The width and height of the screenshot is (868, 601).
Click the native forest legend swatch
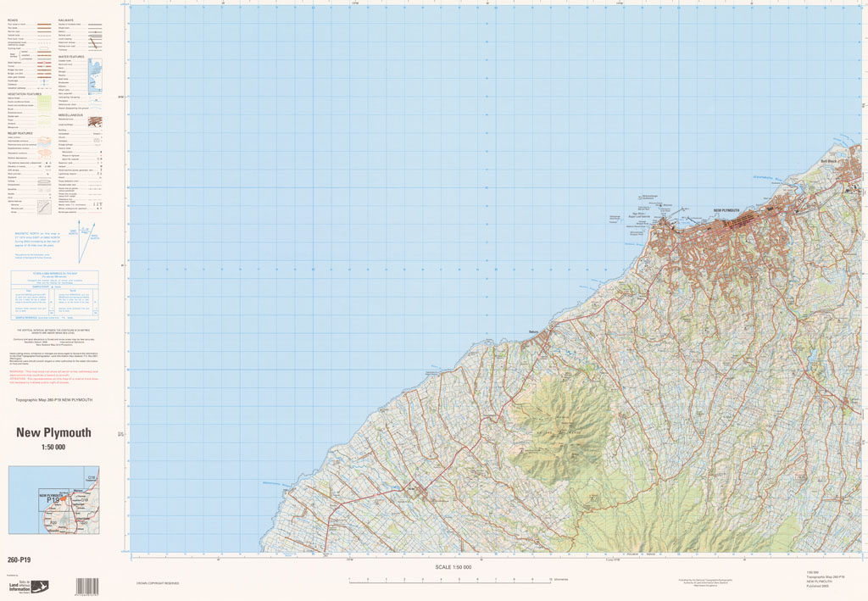(x=43, y=100)
